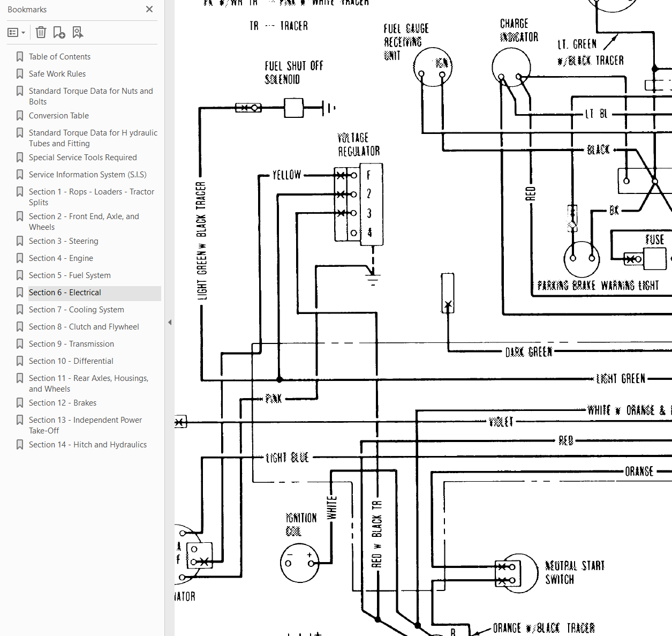Viewport: 672px width, 636px height.
Task: Open Section 9 - Transmission bookmark
Action: click(x=71, y=344)
